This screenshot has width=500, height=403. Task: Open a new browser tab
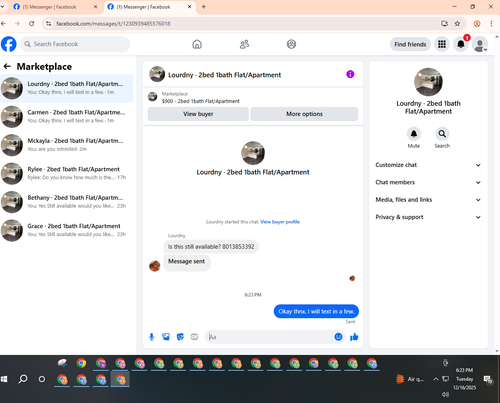tap(204, 7)
